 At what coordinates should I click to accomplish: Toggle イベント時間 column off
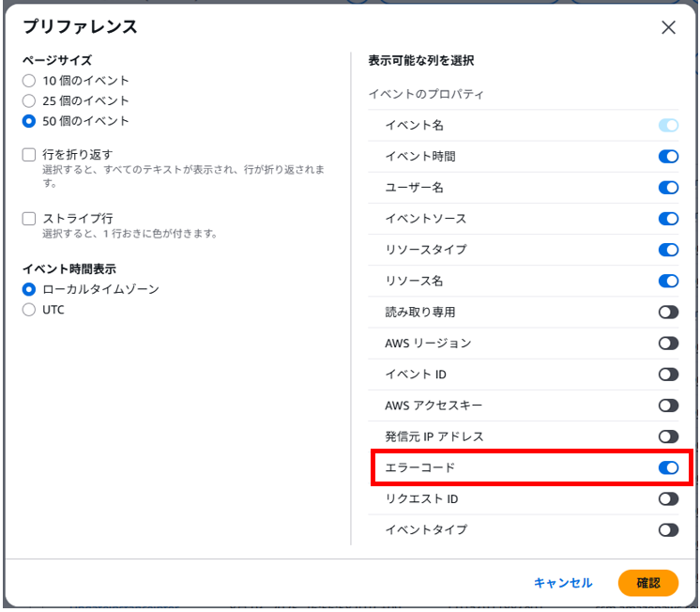tap(668, 157)
